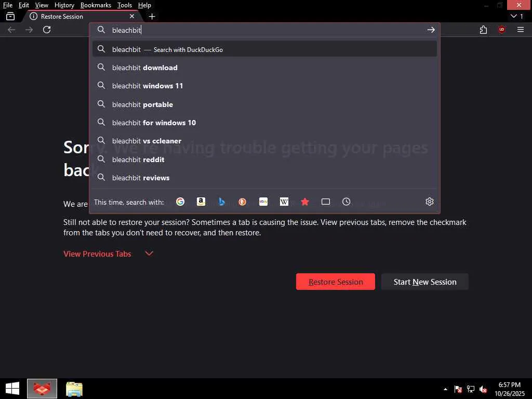The height and width of the screenshot is (399, 532).
Task: Expand View Previous Tabs chevron
Action: [x=149, y=254]
